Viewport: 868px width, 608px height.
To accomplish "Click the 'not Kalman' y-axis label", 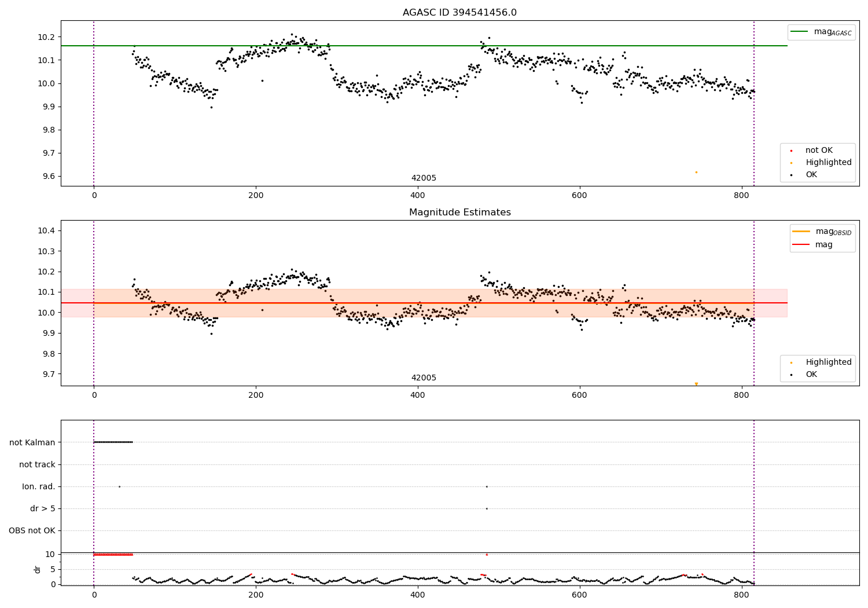I will coord(32,442).
